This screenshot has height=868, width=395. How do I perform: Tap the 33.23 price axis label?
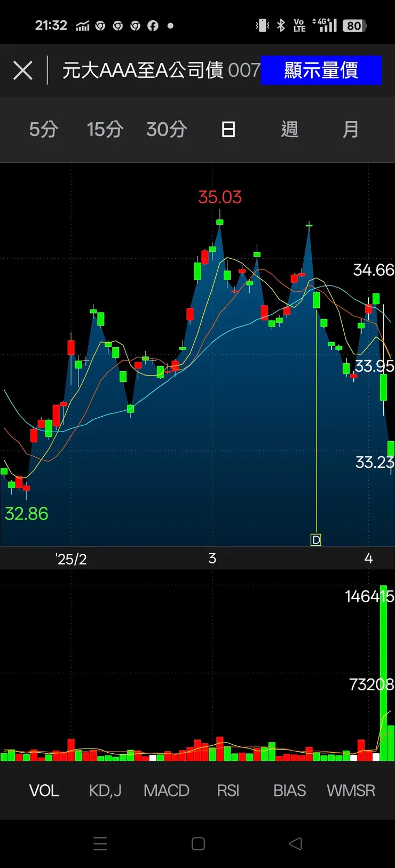[x=375, y=462]
